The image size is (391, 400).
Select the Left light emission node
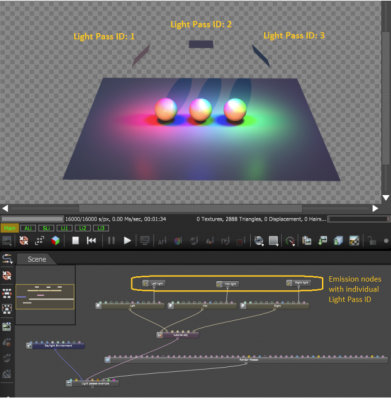(x=154, y=283)
